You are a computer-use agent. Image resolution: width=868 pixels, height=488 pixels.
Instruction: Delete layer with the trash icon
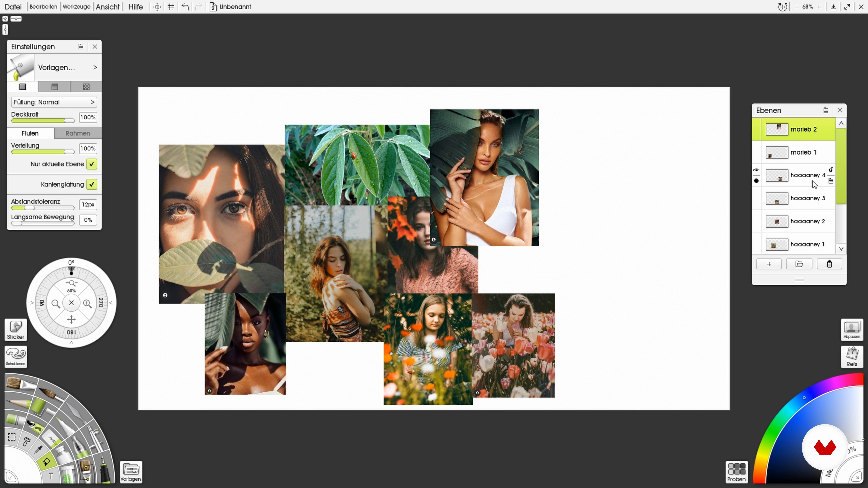tap(830, 264)
